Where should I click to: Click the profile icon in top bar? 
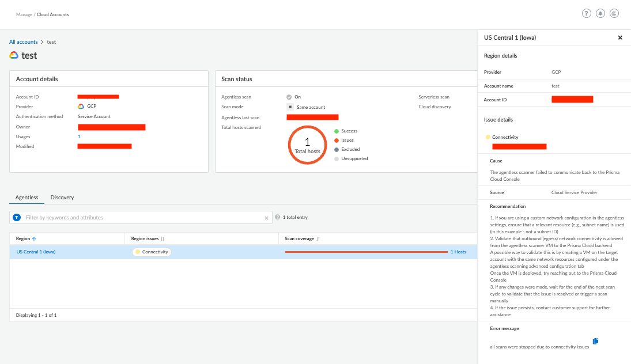click(614, 14)
